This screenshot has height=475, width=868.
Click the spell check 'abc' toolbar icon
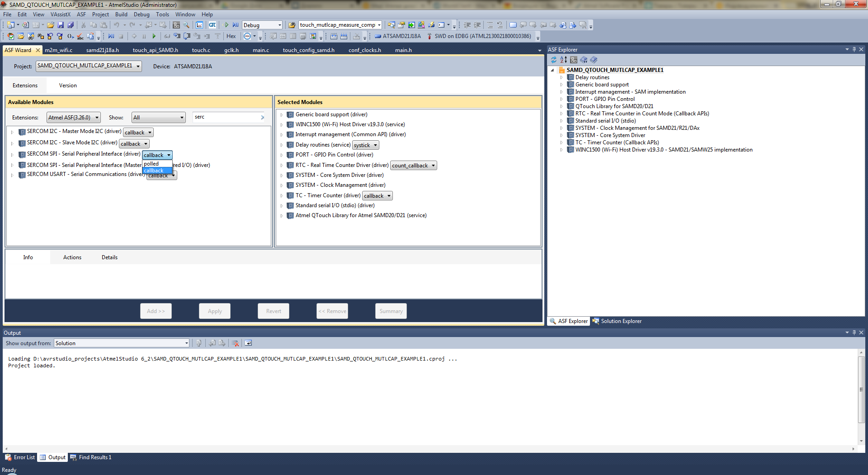coord(80,36)
